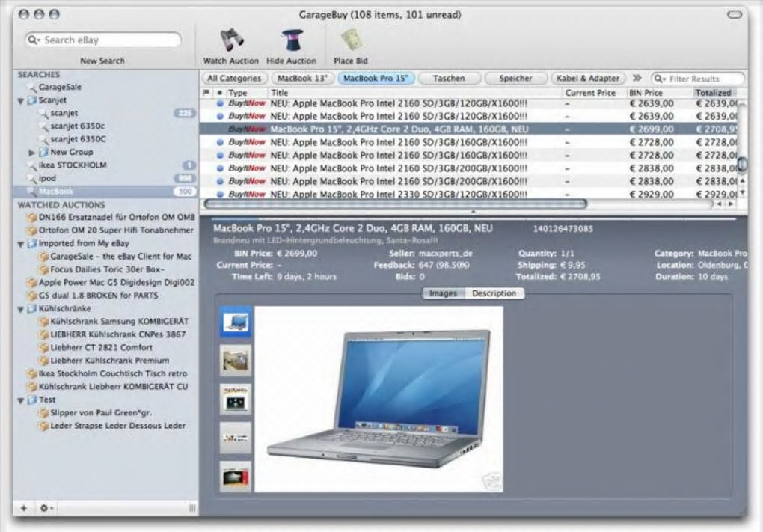Switch to the Description tab

click(494, 293)
